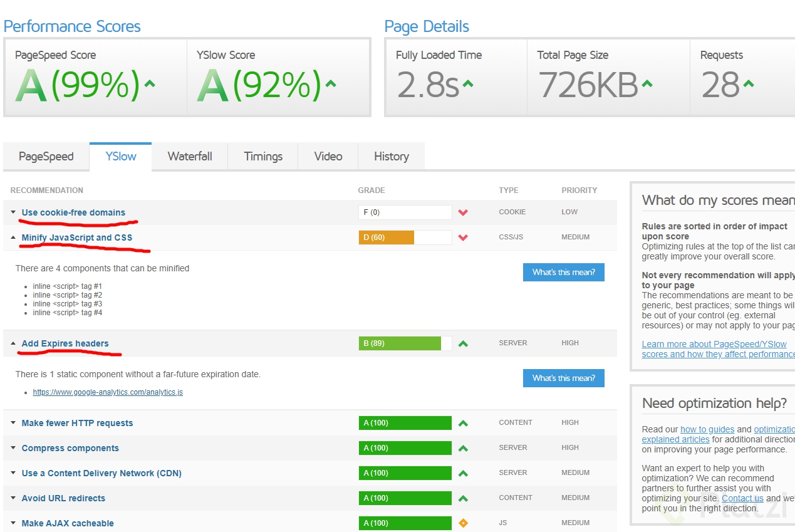The height and width of the screenshot is (532, 795).
Task: Click green arrow beside 726KB page size
Action: click(647, 83)
